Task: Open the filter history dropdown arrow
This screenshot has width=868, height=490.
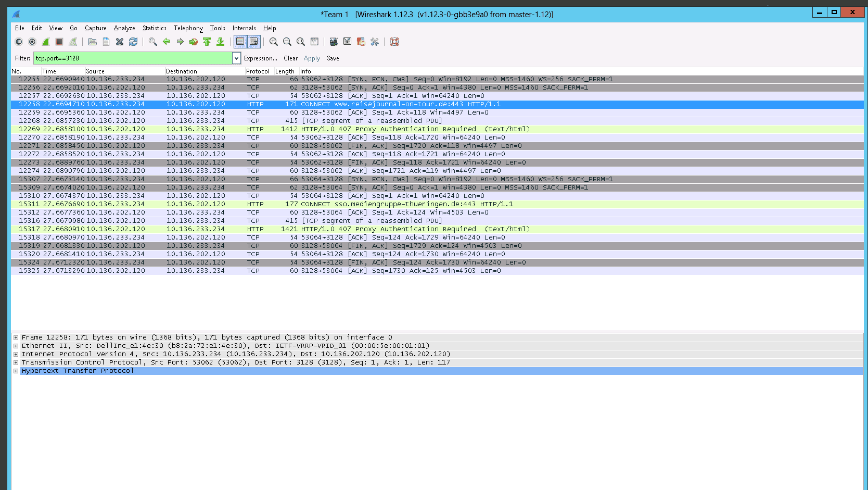Action: (x=236, y=58)
